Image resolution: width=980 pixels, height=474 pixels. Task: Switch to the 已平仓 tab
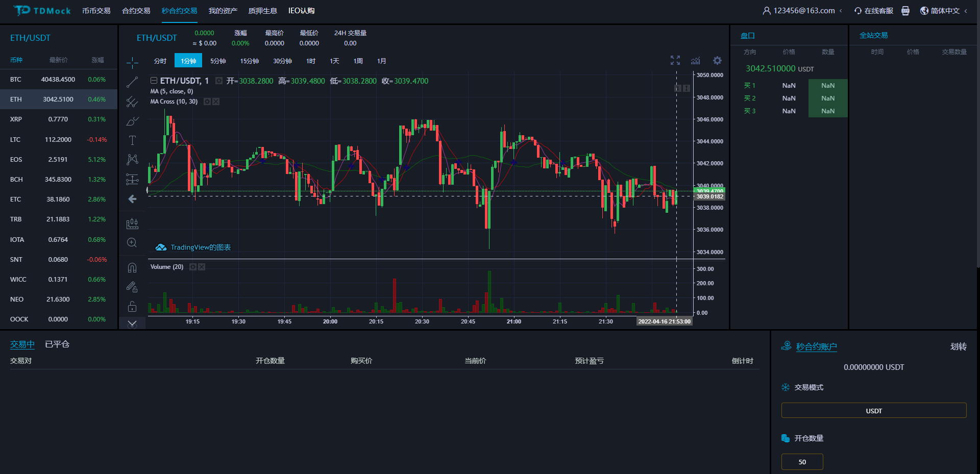(56, 344)
